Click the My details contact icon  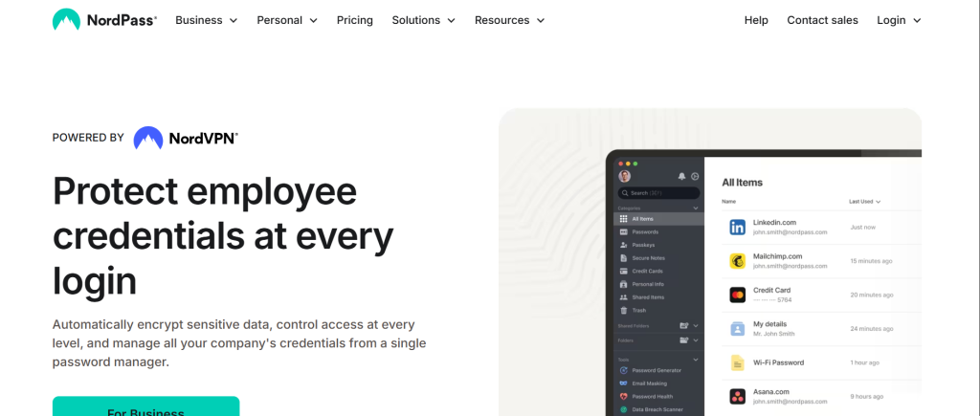tap(738, 329)
